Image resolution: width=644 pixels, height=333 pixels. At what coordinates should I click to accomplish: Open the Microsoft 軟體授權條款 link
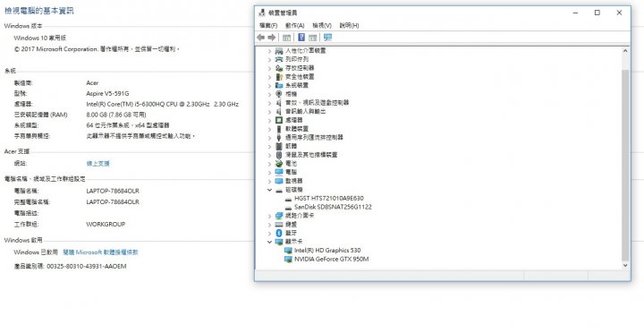[x=100, y=252]
